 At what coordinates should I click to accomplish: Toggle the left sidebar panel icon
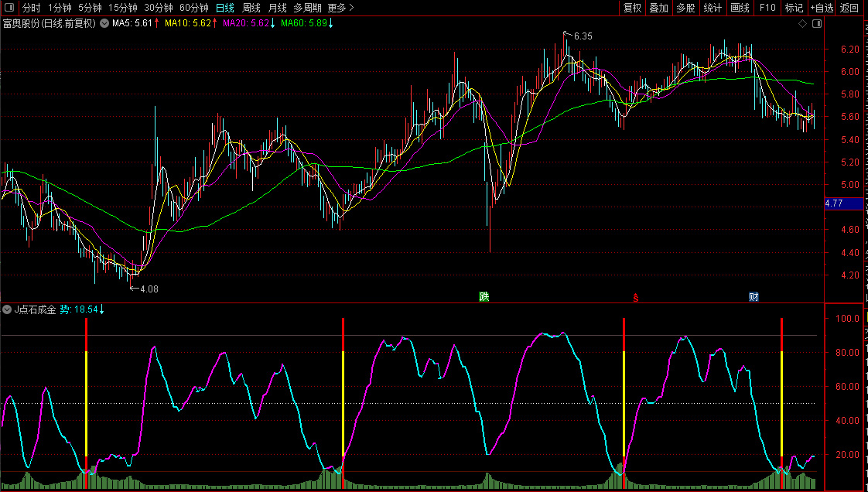coord(8,8)
